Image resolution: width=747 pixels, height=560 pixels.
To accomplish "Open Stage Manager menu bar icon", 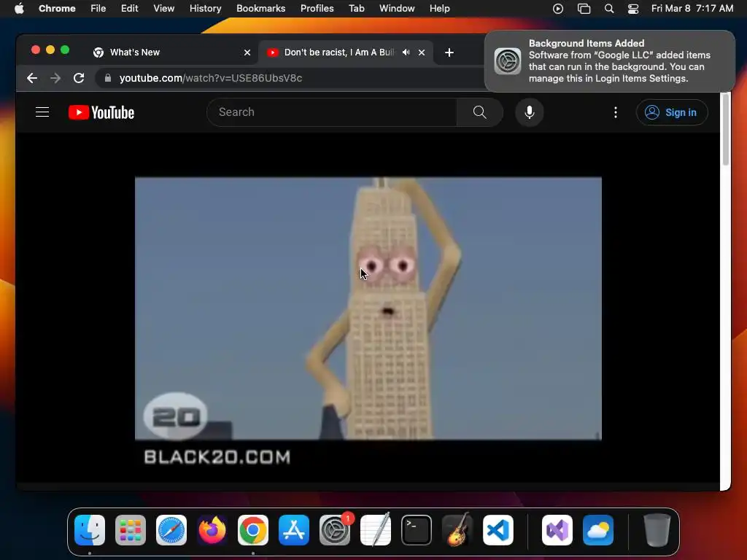I will 584,9.
